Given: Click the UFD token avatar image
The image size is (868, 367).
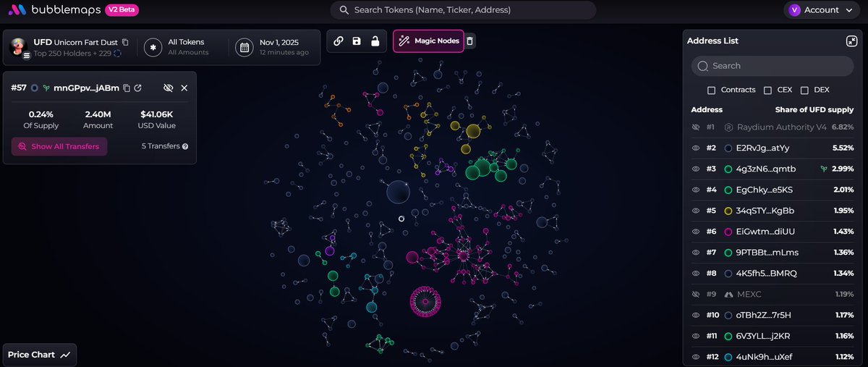Looking at the screenshot, I should click(x=19, y=47).
